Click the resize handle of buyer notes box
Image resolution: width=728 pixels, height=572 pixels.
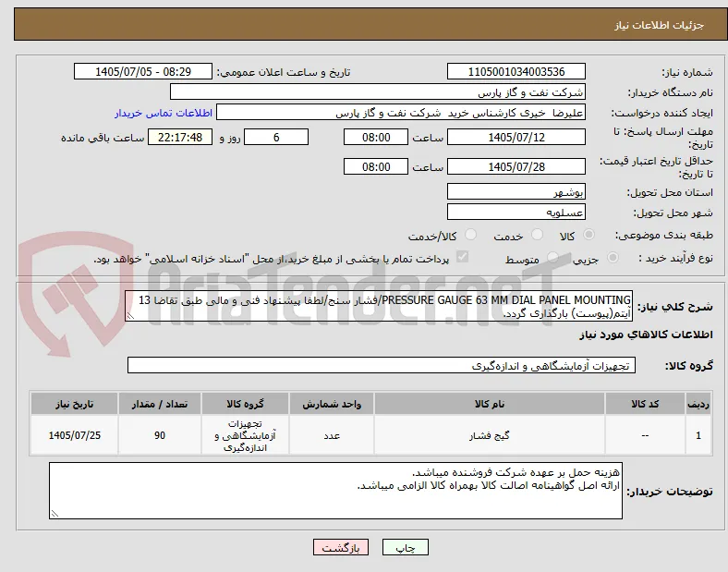[55, 514]
